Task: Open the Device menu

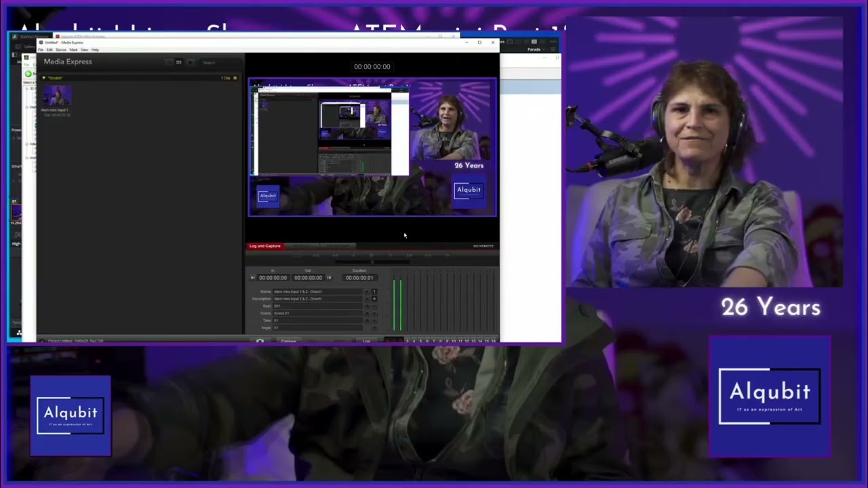Action: (61, 49)
